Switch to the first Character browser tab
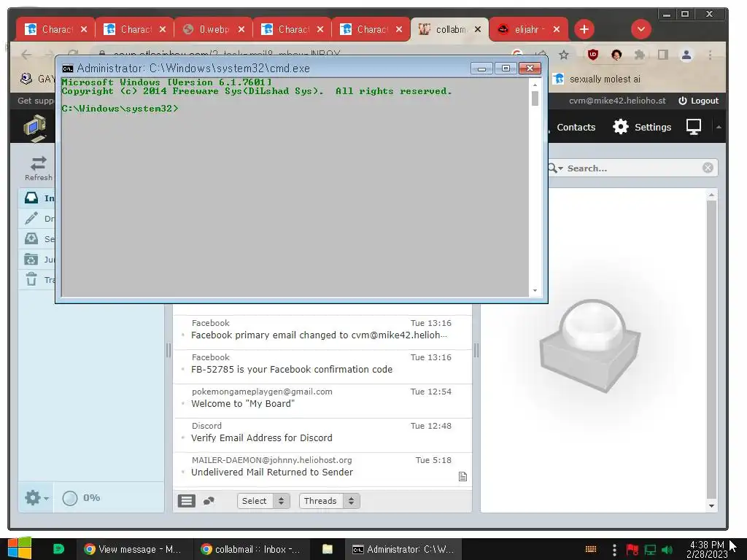Screen dimensions: 747x560 [x=55, y=29]
